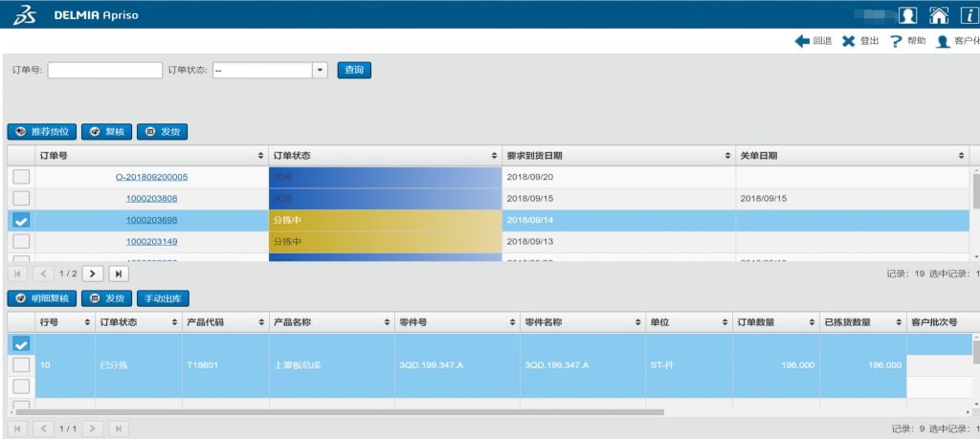
Task: Click the 回退 back arrow icon
Action: coord(802,41)
